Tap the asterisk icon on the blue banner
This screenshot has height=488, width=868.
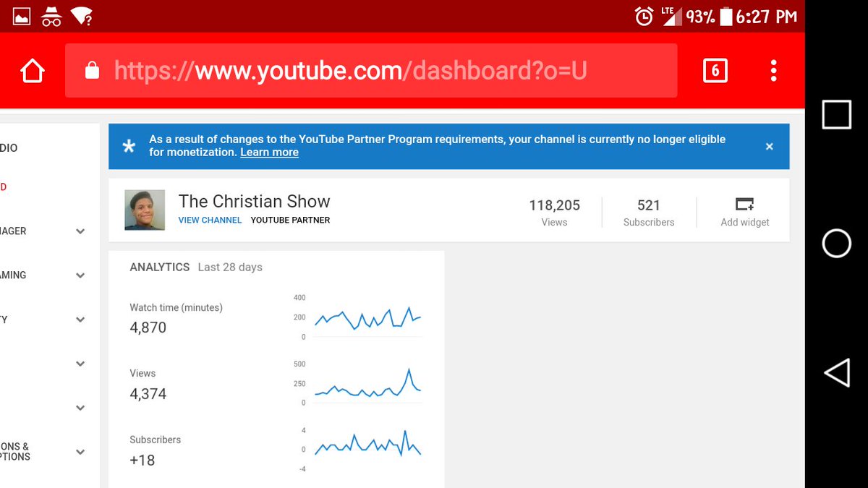[129, 147]
